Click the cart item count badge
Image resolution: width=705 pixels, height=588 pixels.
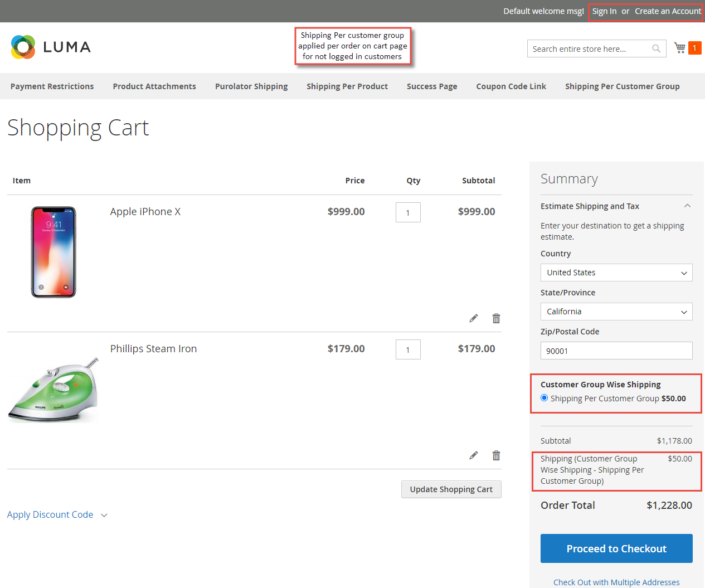click(x=694, y=48)
